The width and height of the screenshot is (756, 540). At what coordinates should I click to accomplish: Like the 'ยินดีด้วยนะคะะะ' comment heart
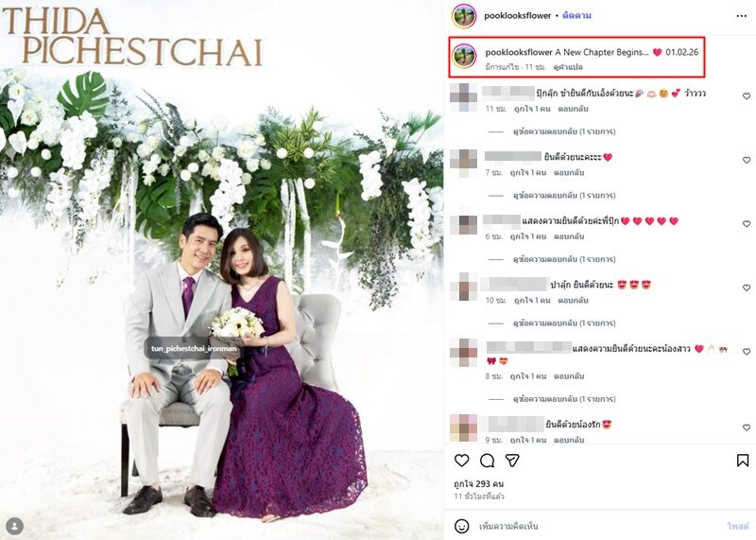click(x=747, y=160)
